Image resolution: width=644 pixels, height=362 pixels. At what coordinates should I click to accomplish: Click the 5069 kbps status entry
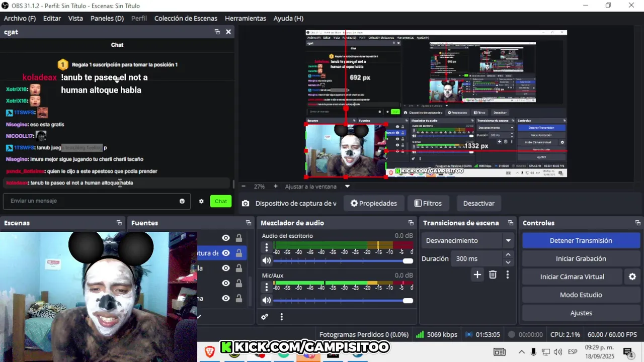pos(437,334)
